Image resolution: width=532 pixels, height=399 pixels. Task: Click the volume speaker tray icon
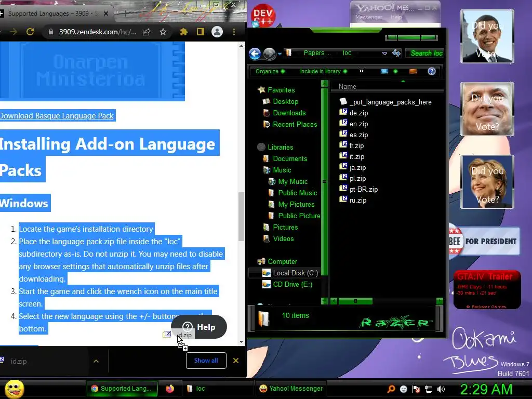[441, 389]
